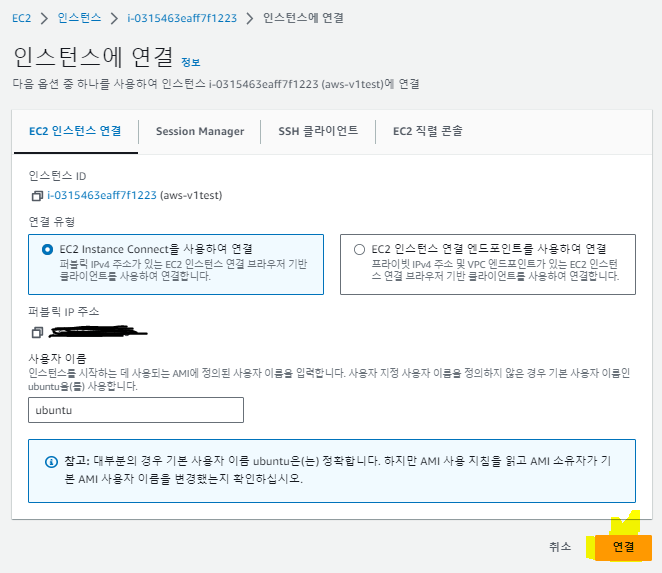The image size is (662, 573).
Task: Click the 연결 유형 label
Action: 52,222
